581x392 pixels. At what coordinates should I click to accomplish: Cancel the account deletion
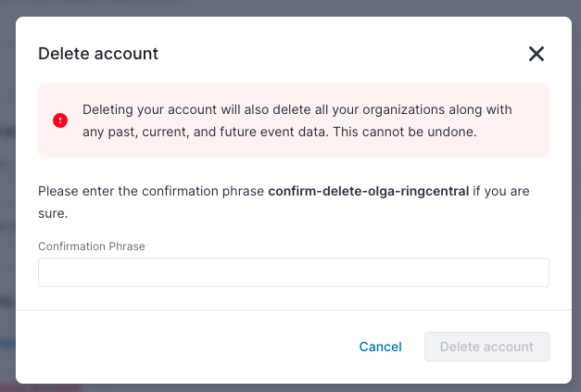pyautogui.click(x=381, y=347)
